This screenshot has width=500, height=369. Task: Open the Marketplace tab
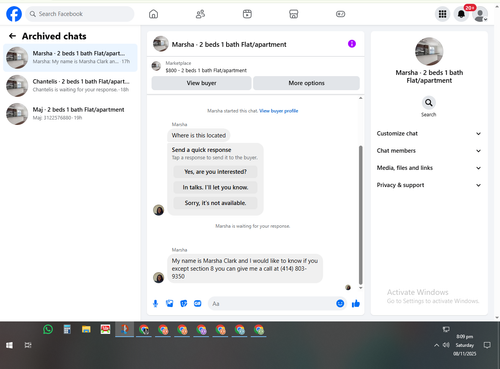click(294, 14)
